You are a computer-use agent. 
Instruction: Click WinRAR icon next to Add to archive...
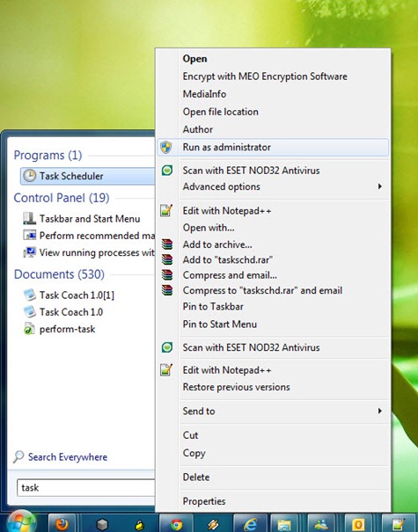point(167,244)
